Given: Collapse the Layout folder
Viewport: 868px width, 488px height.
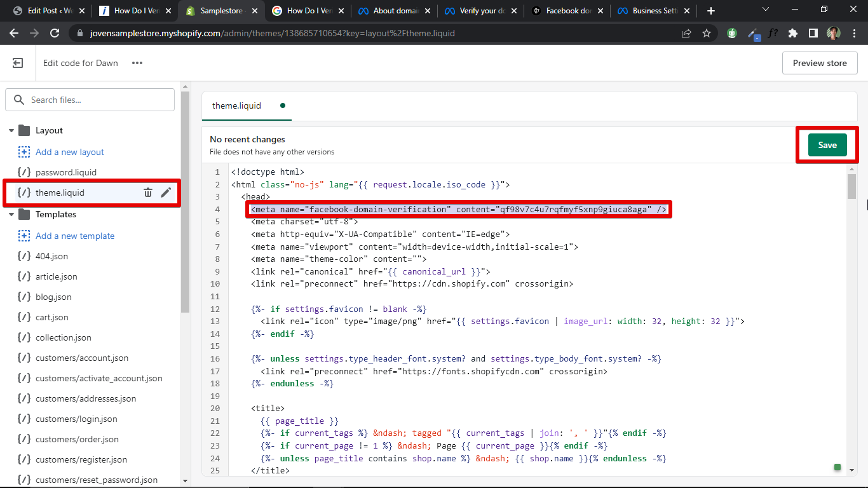Looking at the screenshot, I should (x=11, y=130).
